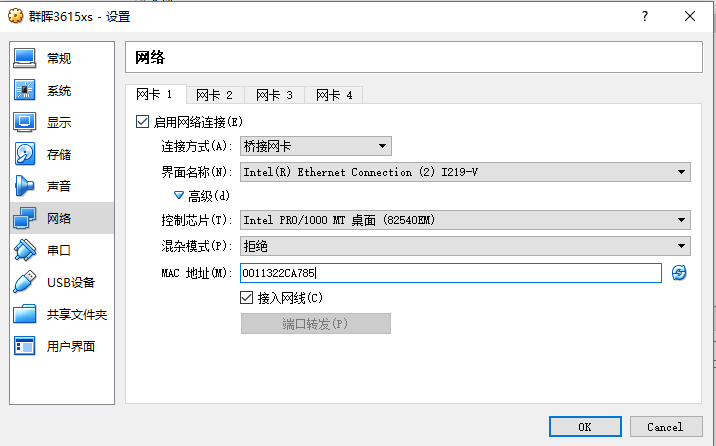Collapse the 高级 advanced section triangle

click(x=179, y=195)
